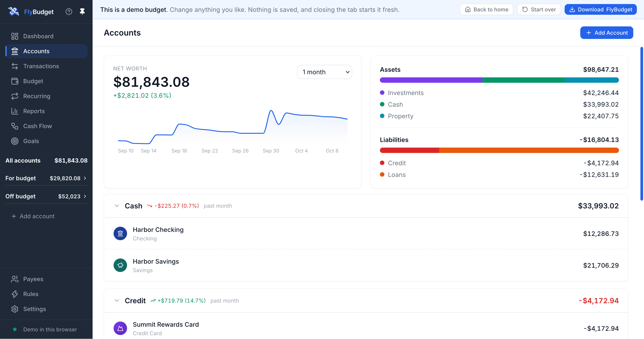Screen dimensions: 644x339
Task: Click the Reports bar chart icon
Action: pos(15,111)
